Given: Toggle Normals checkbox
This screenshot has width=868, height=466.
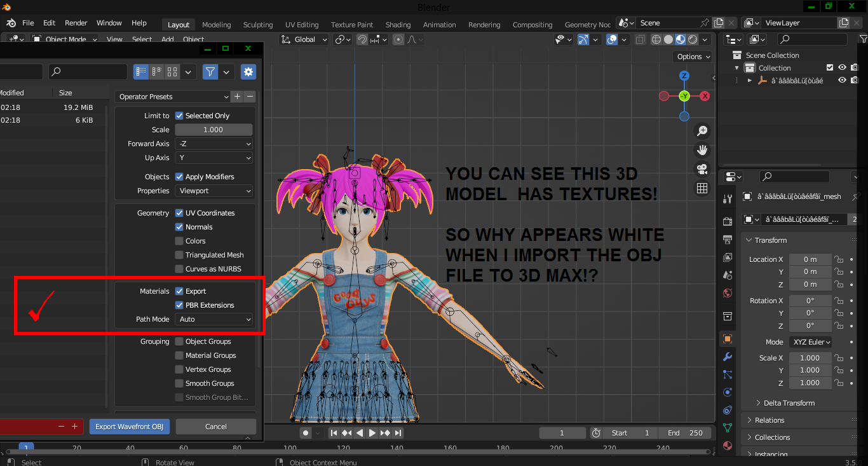Looking at the screenshot, I should [179, 227].
